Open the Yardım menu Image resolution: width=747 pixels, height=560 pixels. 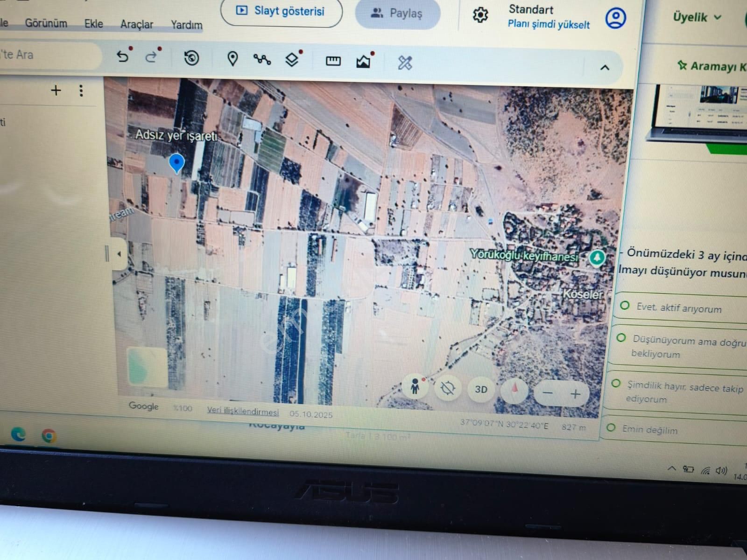(186, 25)
